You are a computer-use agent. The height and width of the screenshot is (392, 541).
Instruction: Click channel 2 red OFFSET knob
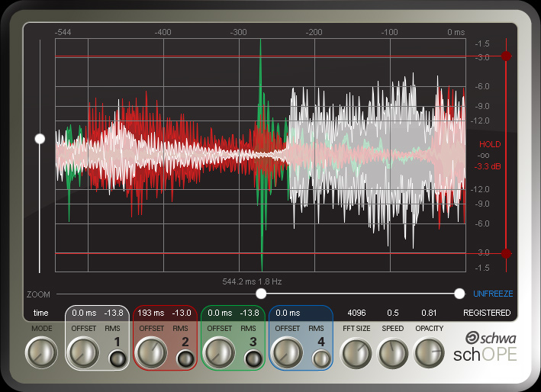(x=150, y=353)
